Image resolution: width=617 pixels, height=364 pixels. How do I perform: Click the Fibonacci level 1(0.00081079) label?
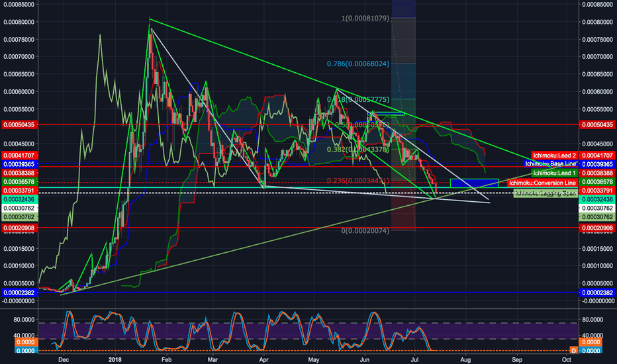pyautogui.click(x=365, y=19)
